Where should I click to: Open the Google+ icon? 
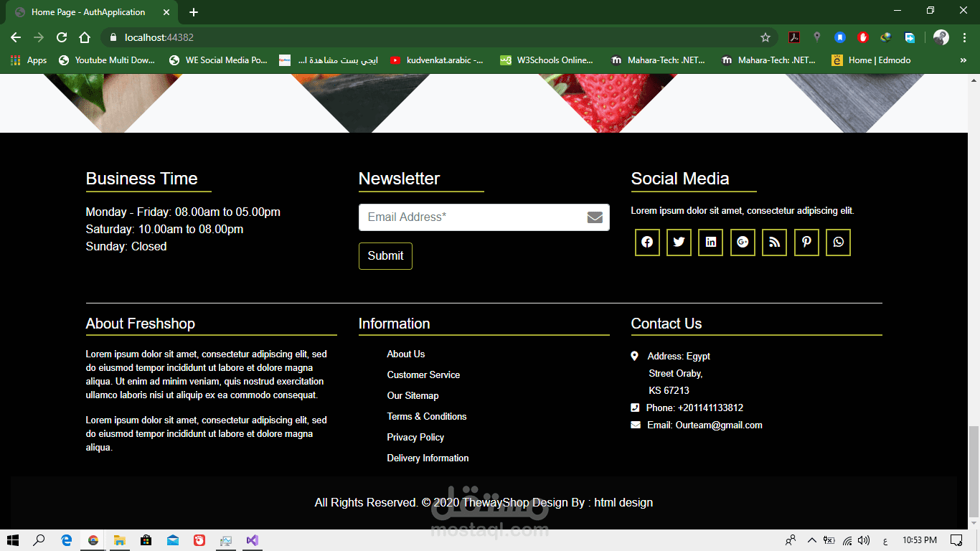[742, 242]
